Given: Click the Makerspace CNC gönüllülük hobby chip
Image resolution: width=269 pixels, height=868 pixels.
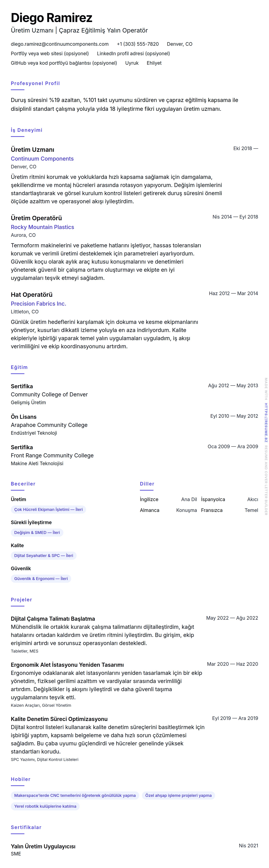Looking at the screenshot, I should pyautogui.click(x=75, y=795).
